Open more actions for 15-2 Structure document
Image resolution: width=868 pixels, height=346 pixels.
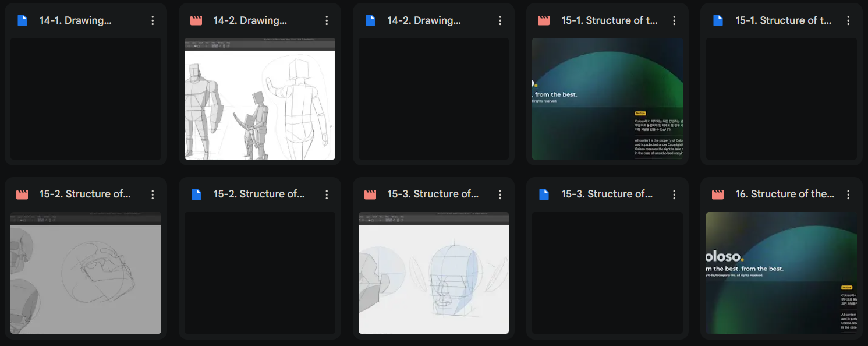(x=327, y=195)
